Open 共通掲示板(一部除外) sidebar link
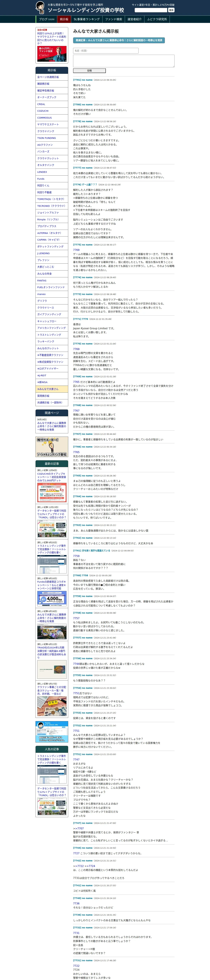 click(52, 402)
